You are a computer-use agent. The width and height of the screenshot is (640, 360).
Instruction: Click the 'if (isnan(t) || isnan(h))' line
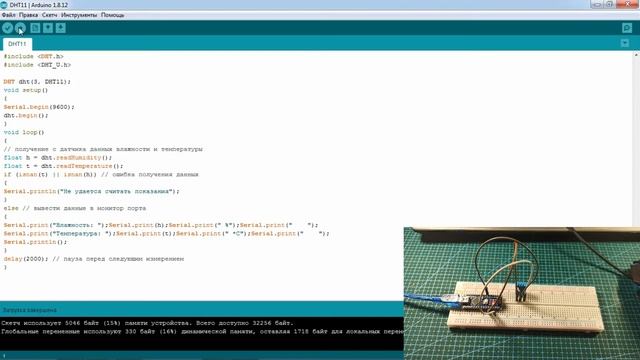101,174
